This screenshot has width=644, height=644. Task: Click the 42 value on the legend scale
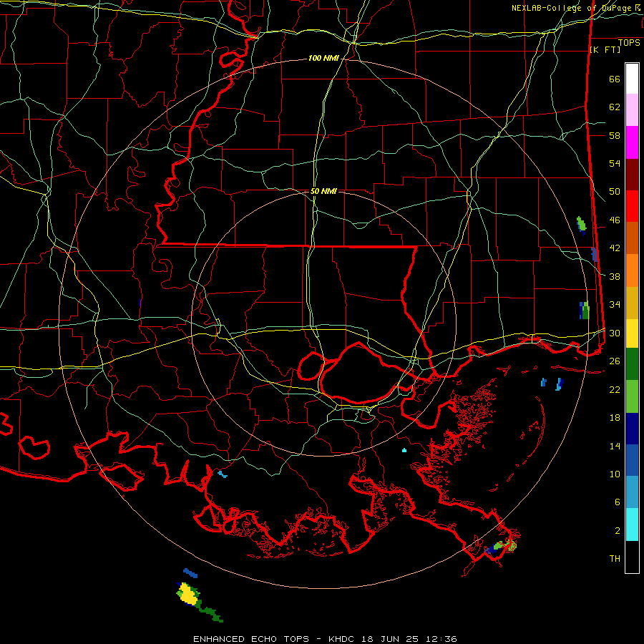[615, 248]
